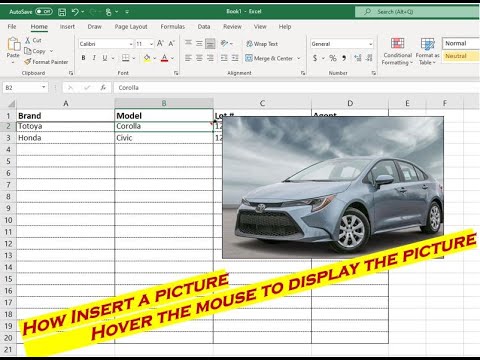Image resolution: width=480 pixels, height=360 pixels.
Task: Click Increase Decimal icon
Action: 358,58
